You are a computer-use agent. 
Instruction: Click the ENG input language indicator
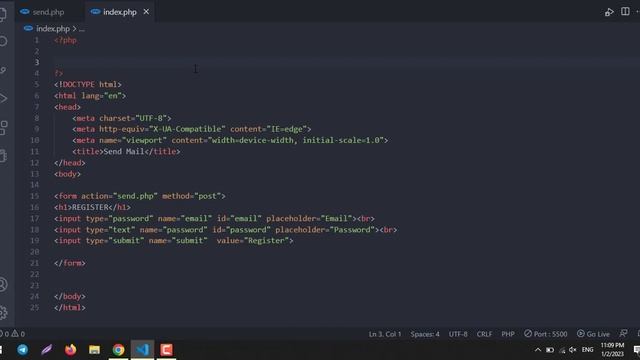click(x=587, y=350)
